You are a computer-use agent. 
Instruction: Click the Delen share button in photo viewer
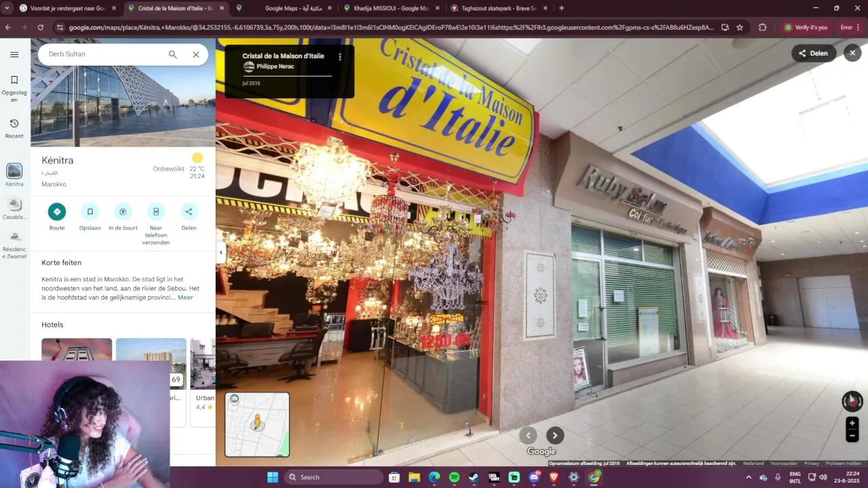click(x=813, y=53)
